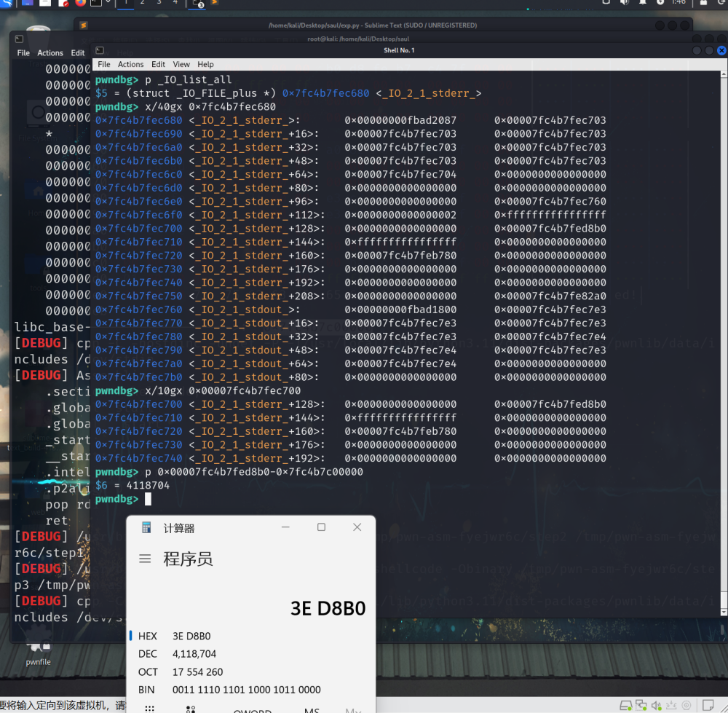728x713 pixels.
Task: Open Firefox from the top panel
Action: point(81,3)
